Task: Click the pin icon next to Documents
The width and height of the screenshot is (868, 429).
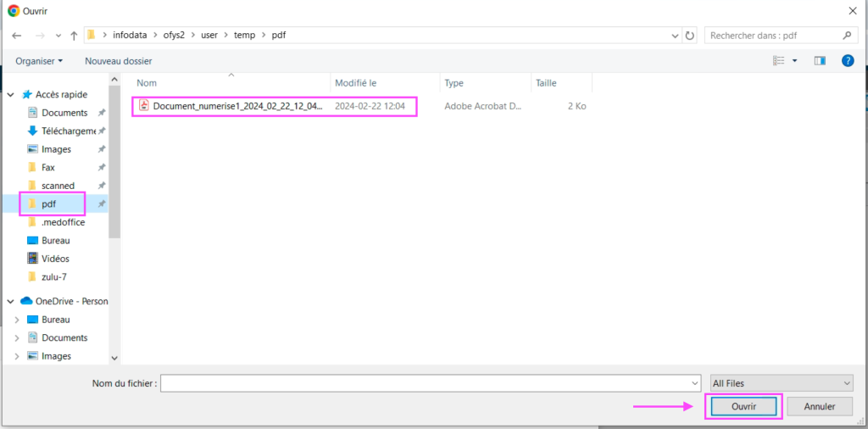Action: (102, 113)
